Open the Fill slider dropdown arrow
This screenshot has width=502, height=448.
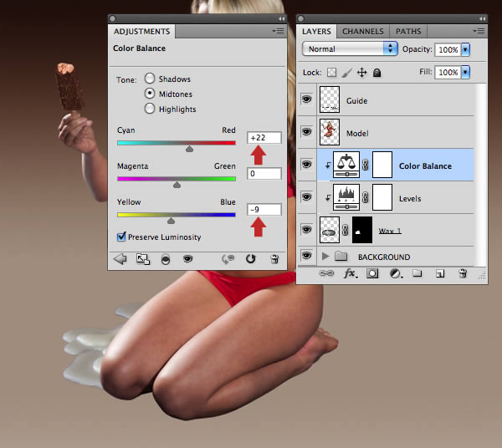tap(465, 72)
